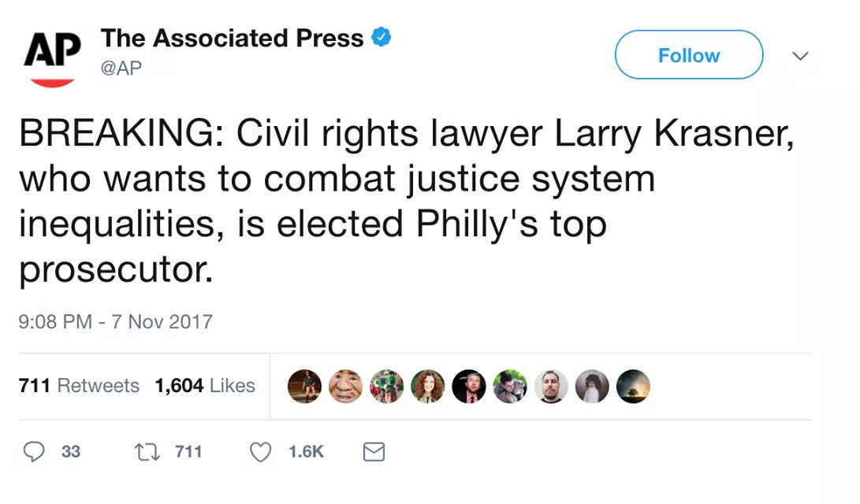Click the tweet text about Larry Krasner
860x504 pixels.
click(394, 202)
